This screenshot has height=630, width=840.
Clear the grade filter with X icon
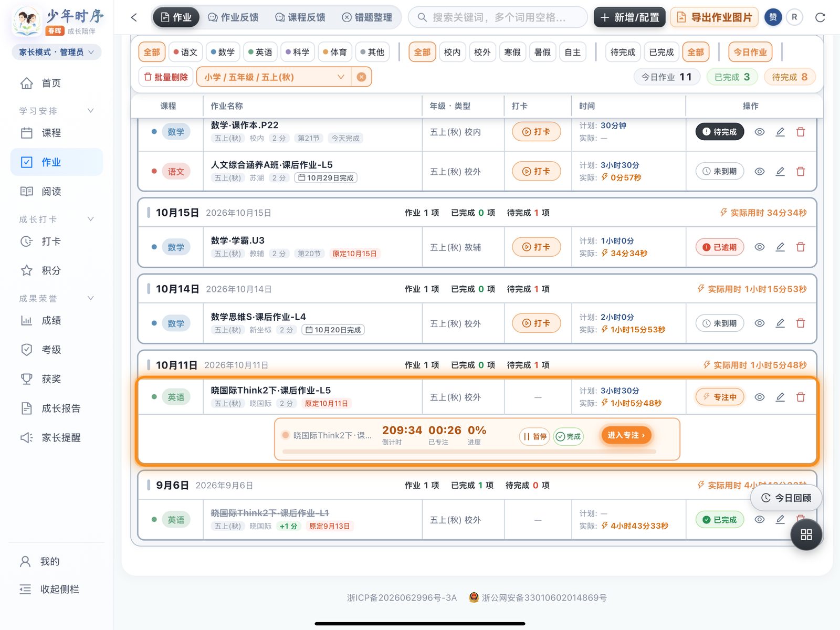[361, 77]
